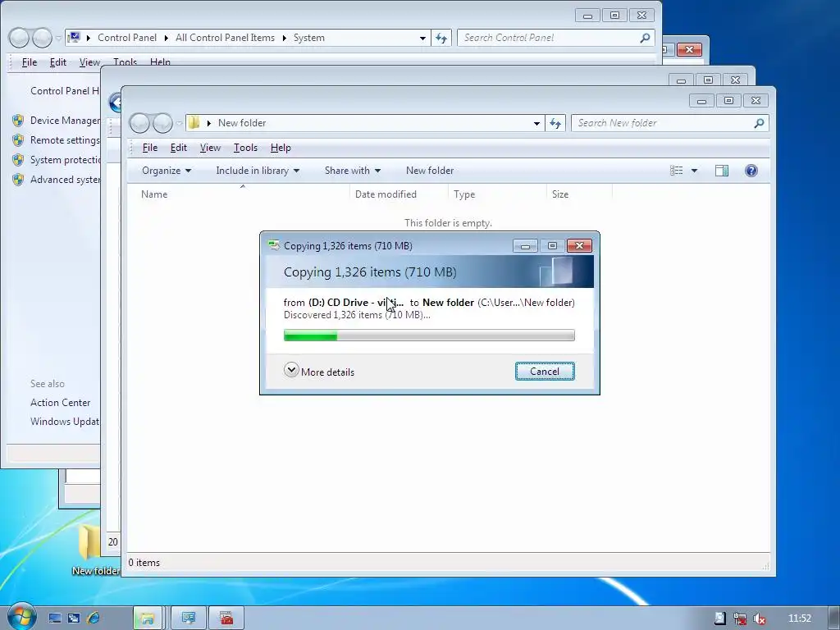
Task: Go back in Control Panel window
Action: click(19, 38)
